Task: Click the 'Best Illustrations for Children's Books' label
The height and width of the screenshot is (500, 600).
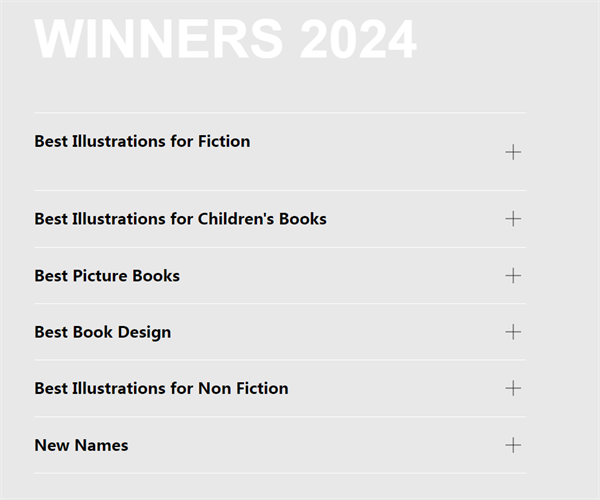Action: 180,219
